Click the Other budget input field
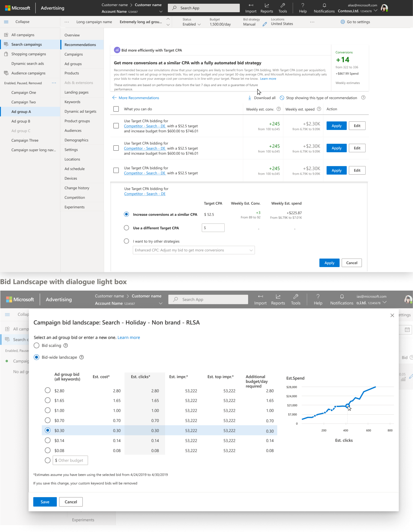The image size is (413, 532). pos(70,460)
